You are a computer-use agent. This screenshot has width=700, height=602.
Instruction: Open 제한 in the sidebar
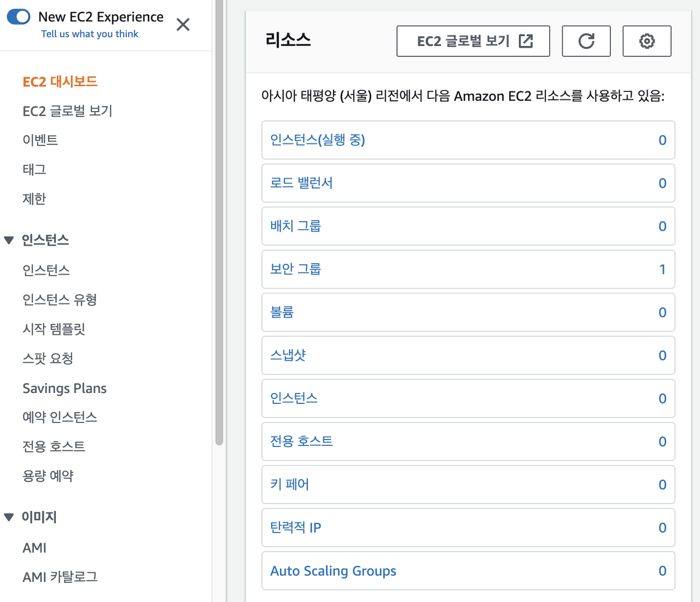coord(34,199)
